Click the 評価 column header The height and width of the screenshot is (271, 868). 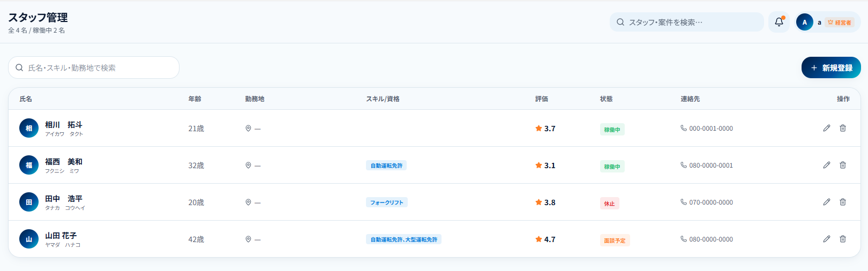click(x=542, y=99)
